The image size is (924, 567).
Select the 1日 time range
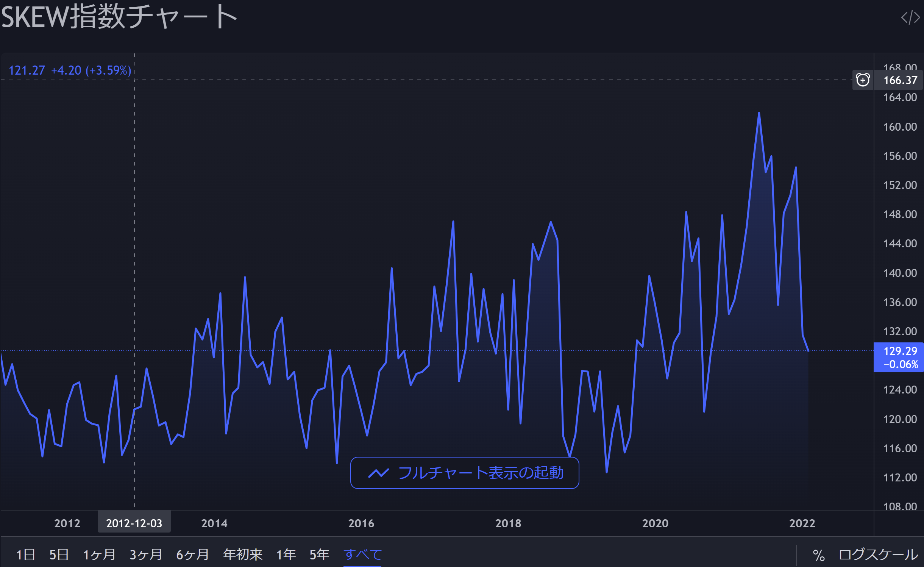pyautogui.click(x=25, y=555)
